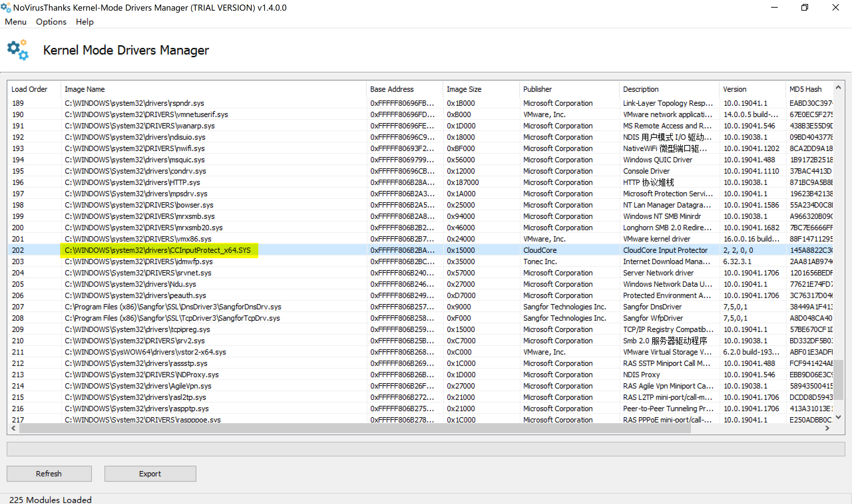This screenshot has width=852, height=504.
Task: Select the peauth.sys driver entry
Action: 420,295
